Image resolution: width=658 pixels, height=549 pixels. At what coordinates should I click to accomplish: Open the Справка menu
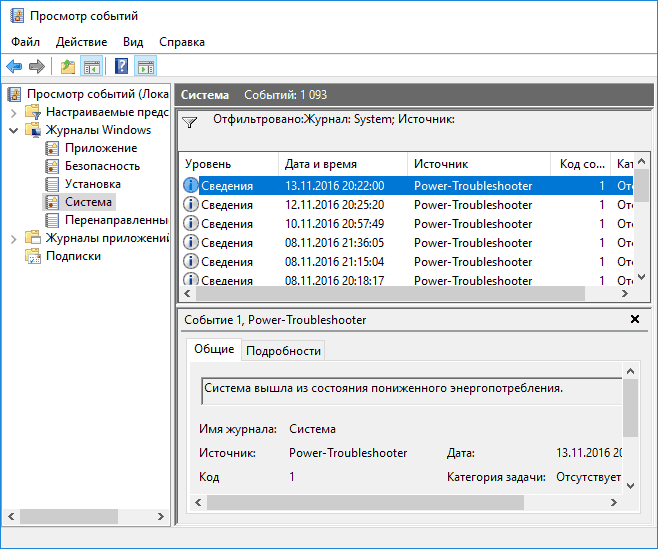[x=182, y=42]
